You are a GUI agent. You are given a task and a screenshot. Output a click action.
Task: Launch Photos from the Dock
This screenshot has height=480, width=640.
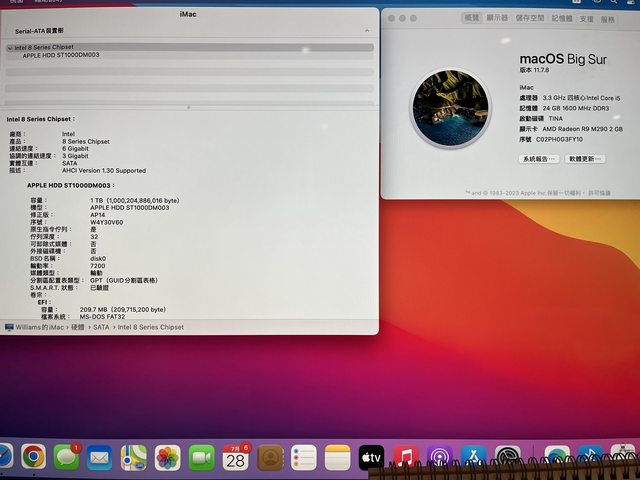click(167, 458)
